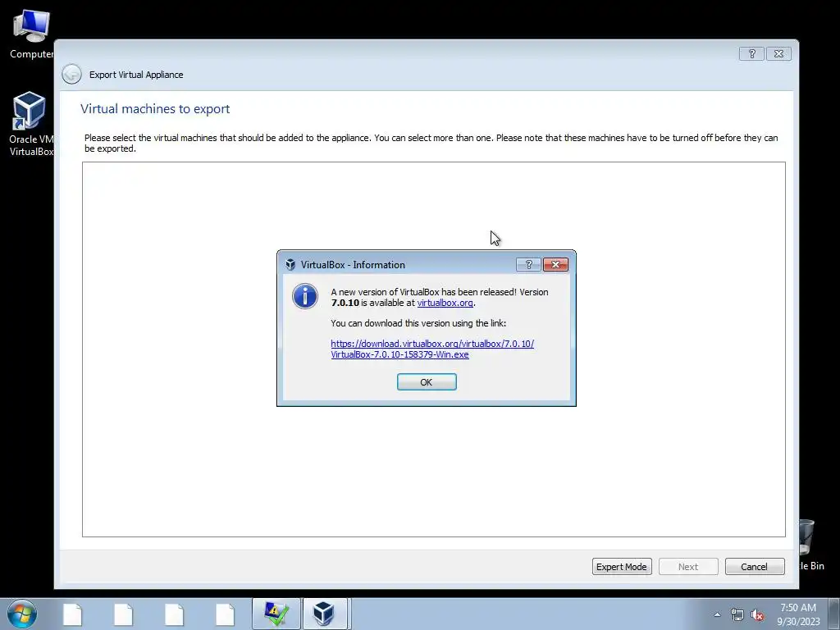This screenshot has width=840, height=630.
Task: Click the 'Virtual machines to export' heading
Action: 155,109
